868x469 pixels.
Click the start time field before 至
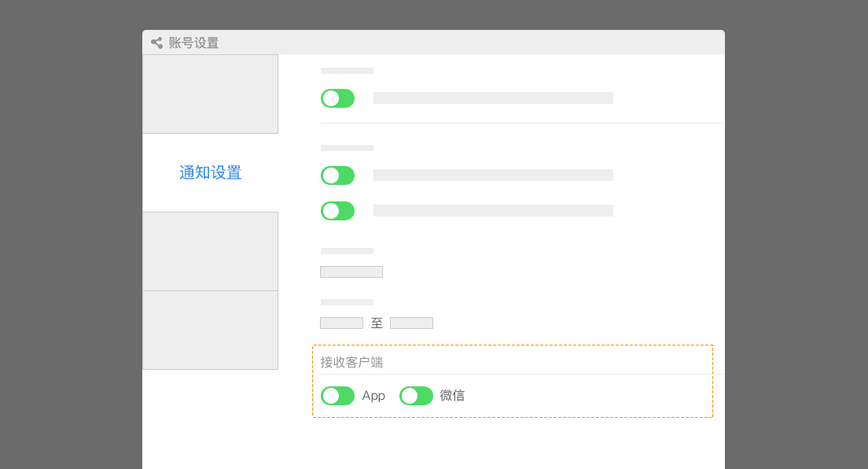click(341, 323)
